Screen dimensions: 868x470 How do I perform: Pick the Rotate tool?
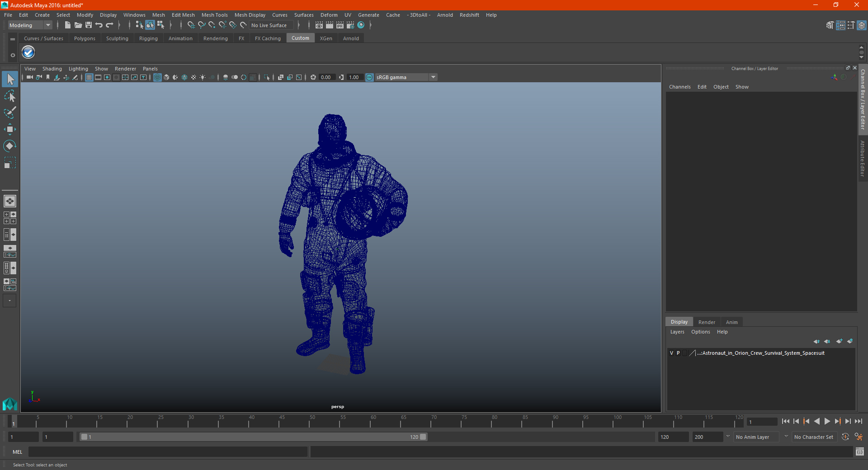tap(10, 146)
